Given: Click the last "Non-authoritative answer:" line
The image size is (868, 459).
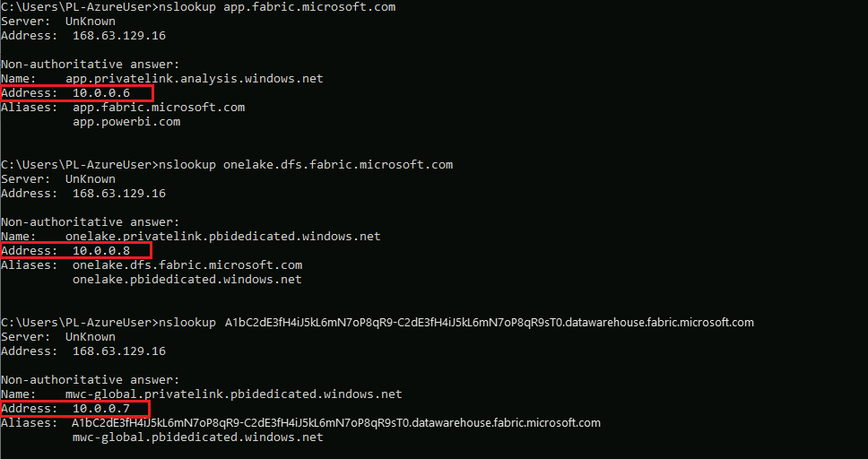Looking at the screenshot, I should 90,380.
